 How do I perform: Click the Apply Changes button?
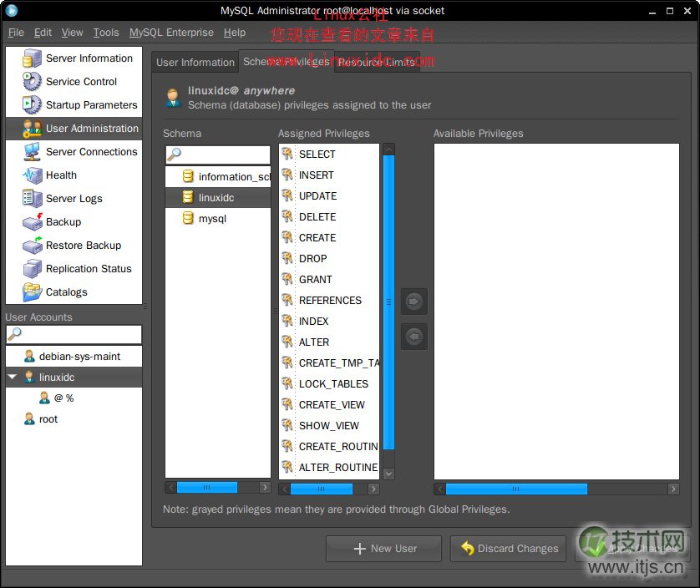point(632,549)
